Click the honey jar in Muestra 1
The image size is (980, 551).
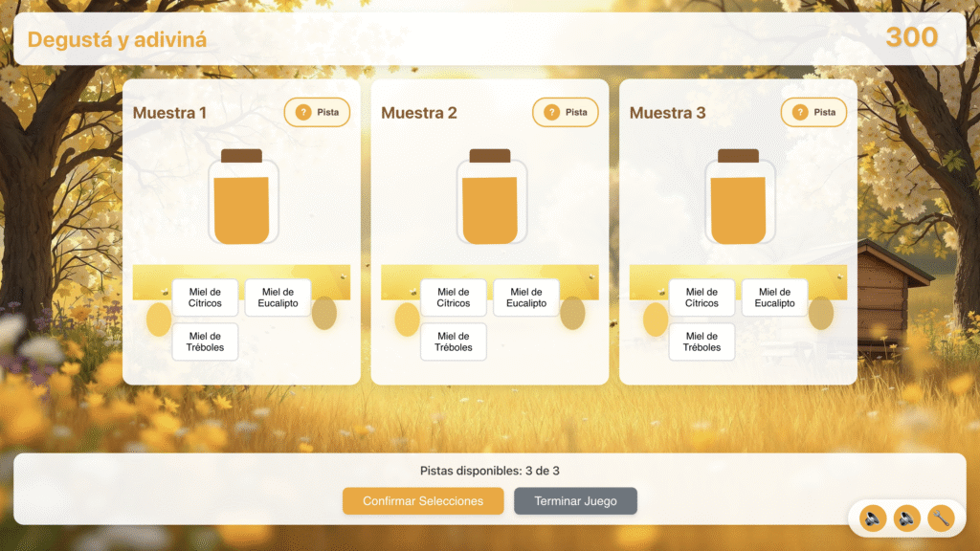pyautogui.click(x=242, y=197)
